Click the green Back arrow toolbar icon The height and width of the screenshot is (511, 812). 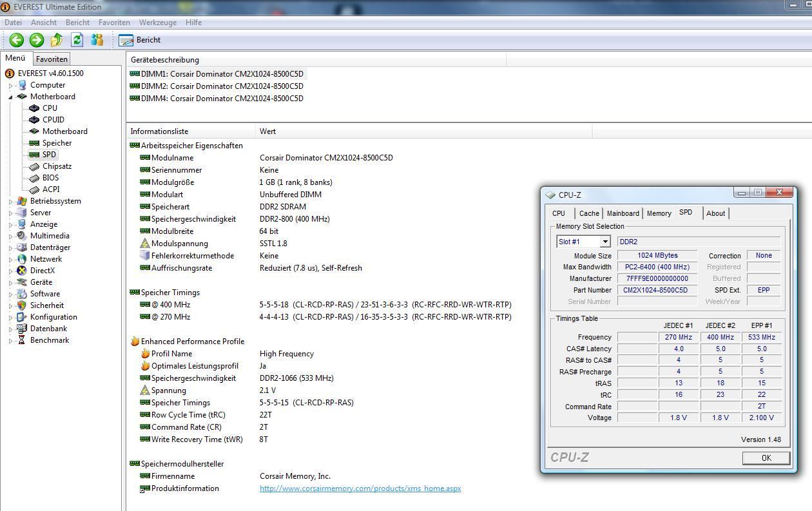[17, 40]
